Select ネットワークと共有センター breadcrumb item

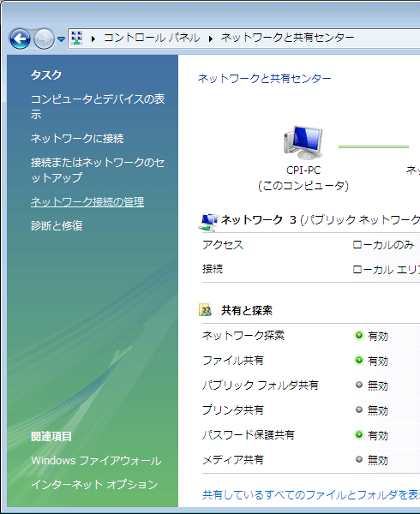287,38
